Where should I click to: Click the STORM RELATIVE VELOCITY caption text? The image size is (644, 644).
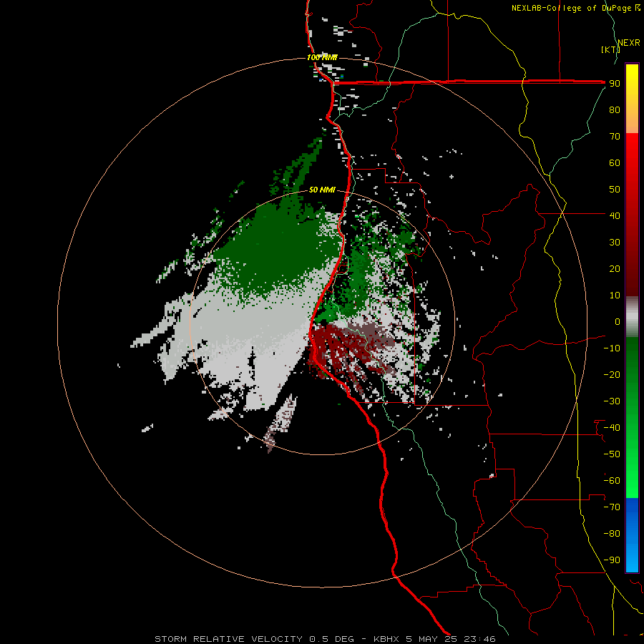tap(229, 639)
